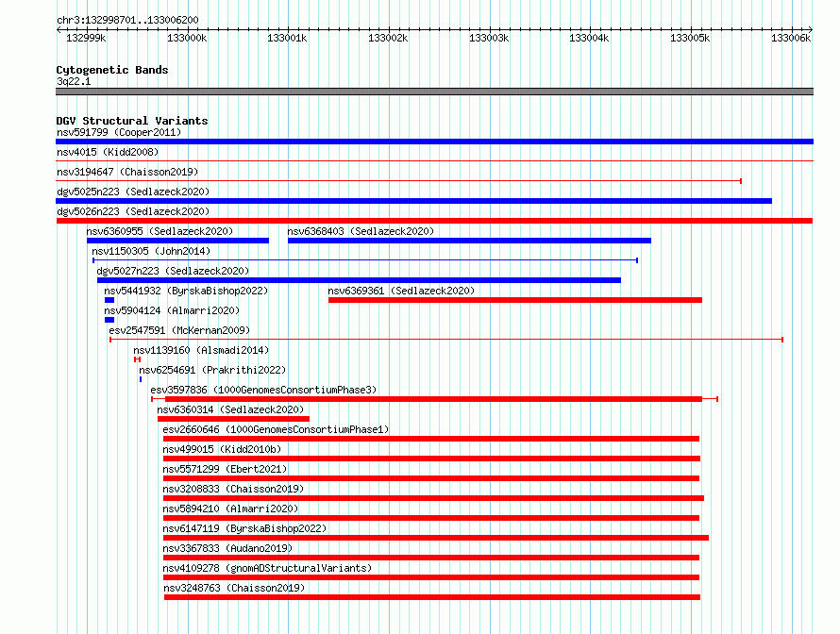Click the nsv6368403 blue bar

[x=469, y=241]
